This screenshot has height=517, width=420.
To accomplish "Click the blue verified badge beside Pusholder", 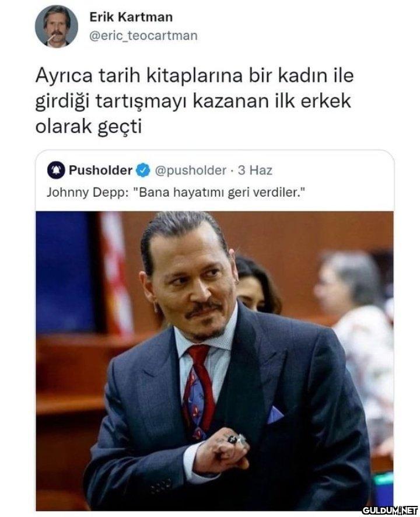I will click(143, 170).
